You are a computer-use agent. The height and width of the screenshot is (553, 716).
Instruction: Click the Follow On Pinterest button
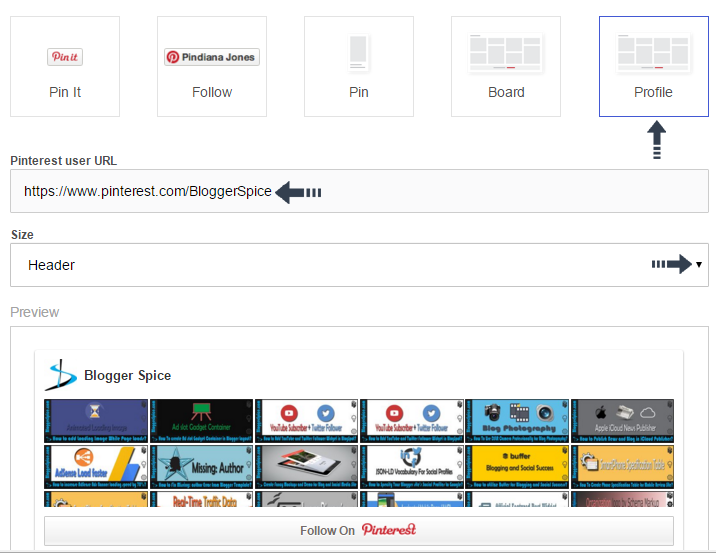coord(359,531)
